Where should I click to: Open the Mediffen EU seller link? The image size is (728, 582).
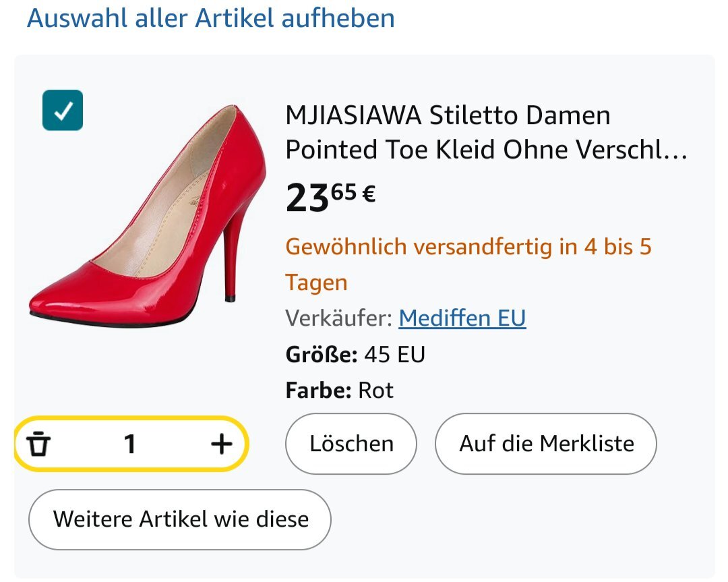[x=462, y=318]
